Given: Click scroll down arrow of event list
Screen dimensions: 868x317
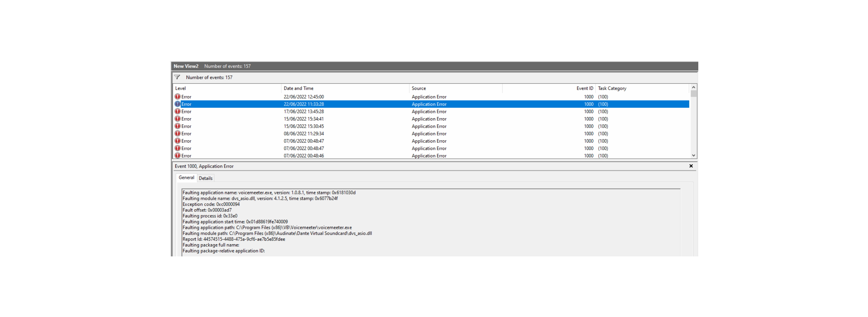Looking at the screenshot, I should pyautogui.click(x=694, y=155).
